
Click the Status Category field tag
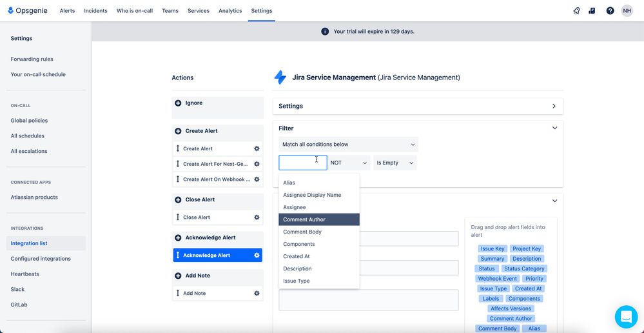(x=524, y=268)
